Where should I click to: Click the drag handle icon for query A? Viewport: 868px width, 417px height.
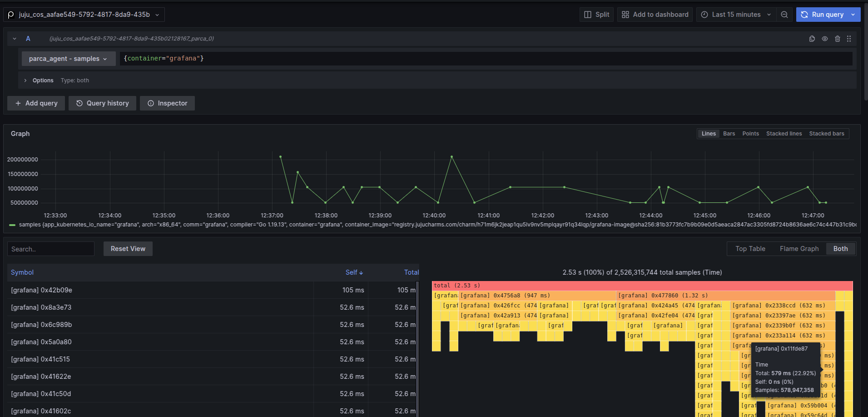coord(849,39)
